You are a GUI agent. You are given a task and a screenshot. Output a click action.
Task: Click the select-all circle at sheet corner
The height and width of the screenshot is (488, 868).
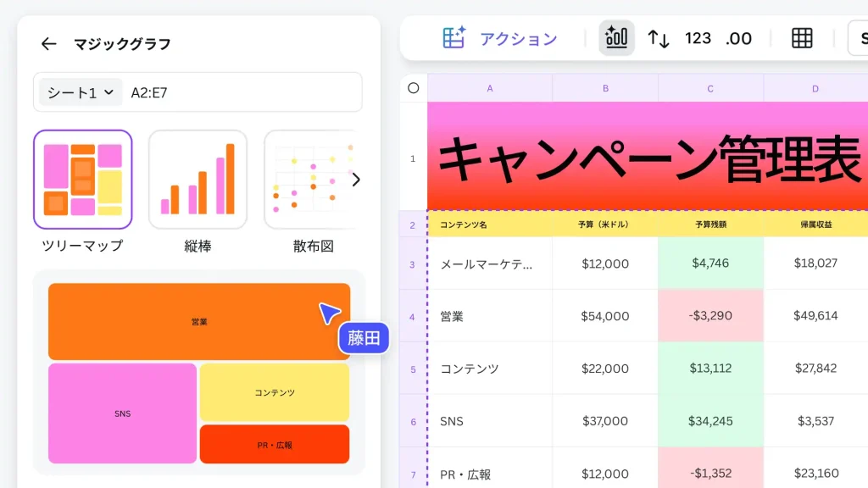(414, 87)
